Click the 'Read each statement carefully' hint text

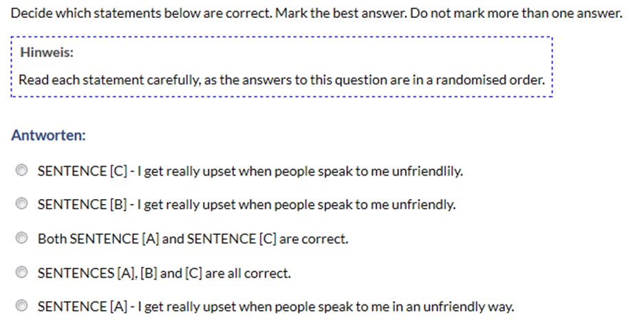[x=282, y=80]
